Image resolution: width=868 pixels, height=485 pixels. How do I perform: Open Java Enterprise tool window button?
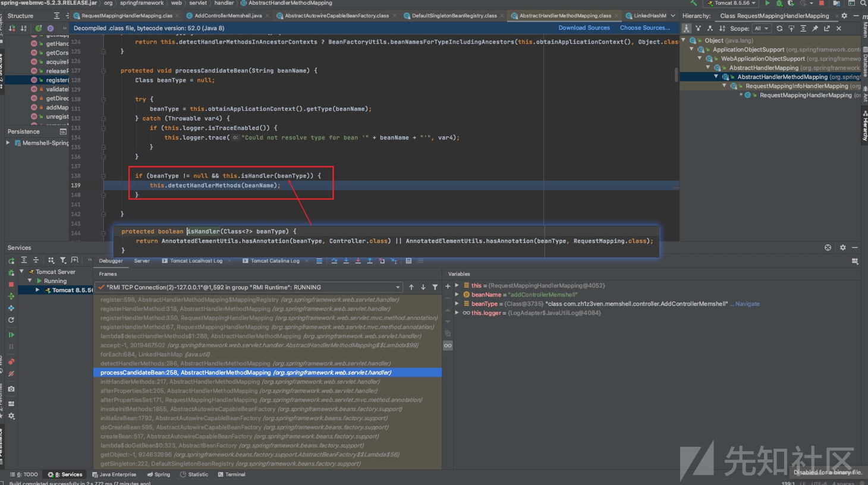tap(114, 474)
